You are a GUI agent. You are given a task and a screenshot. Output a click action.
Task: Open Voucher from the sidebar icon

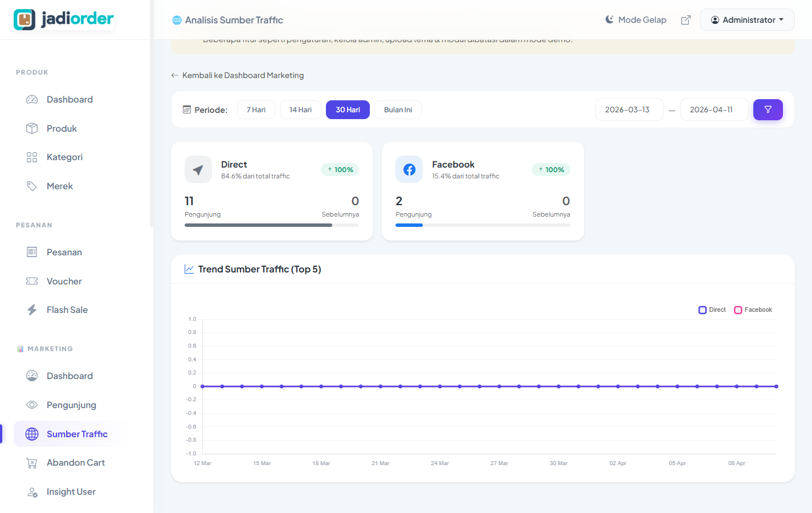pos(32,281)
